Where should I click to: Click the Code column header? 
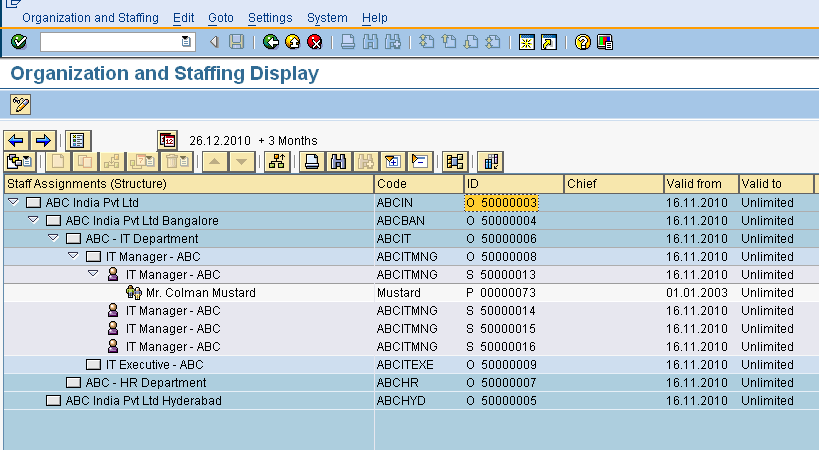point(419,184)
